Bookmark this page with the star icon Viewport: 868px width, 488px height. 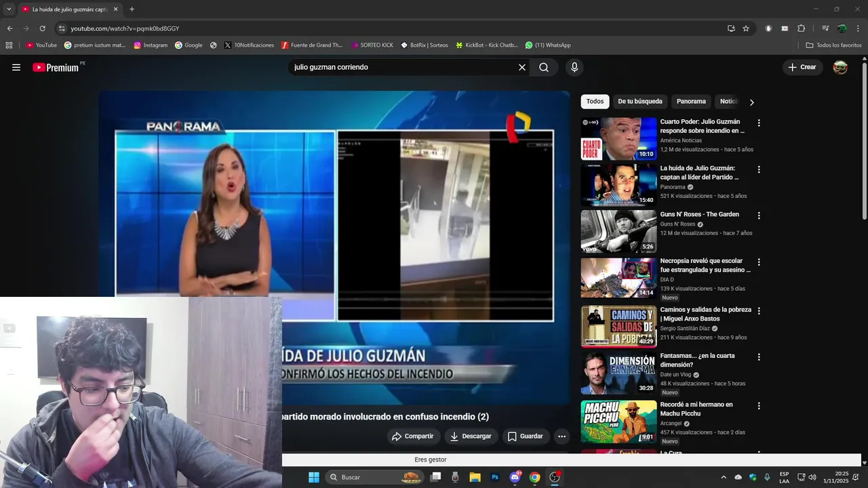[x=746, y=28]
